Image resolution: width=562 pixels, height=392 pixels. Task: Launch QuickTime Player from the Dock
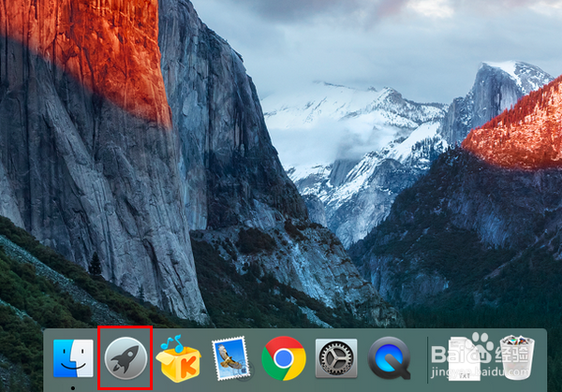tap(390, 358)
